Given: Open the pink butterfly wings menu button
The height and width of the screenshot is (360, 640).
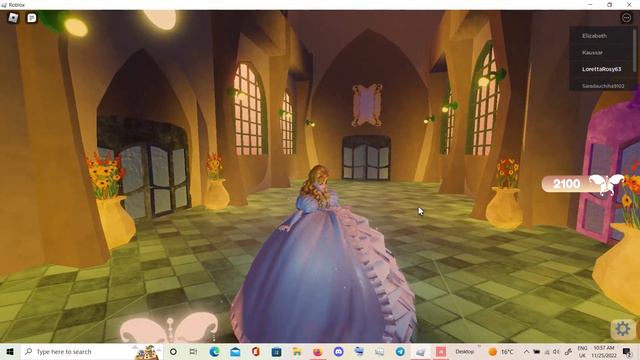Looking at the screenshot, I should pos(169,327).
